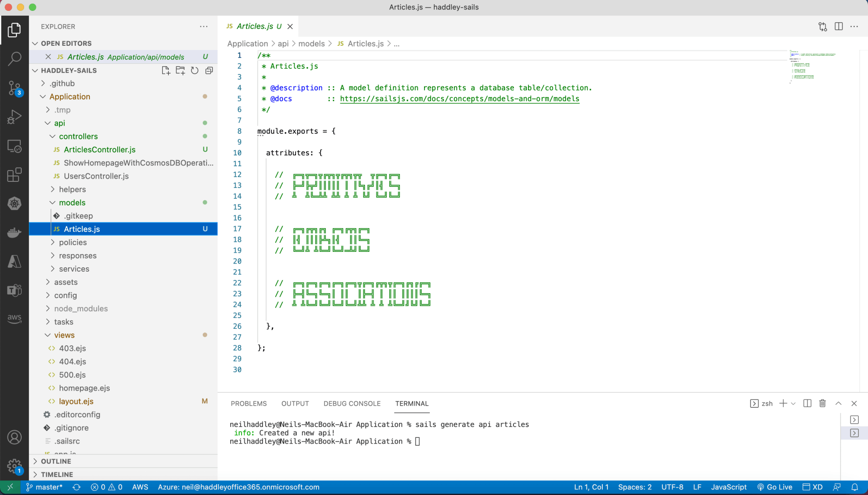Open the launch profile dropdown next to plus
Viewport: 868px width, 495px height.
793,403
